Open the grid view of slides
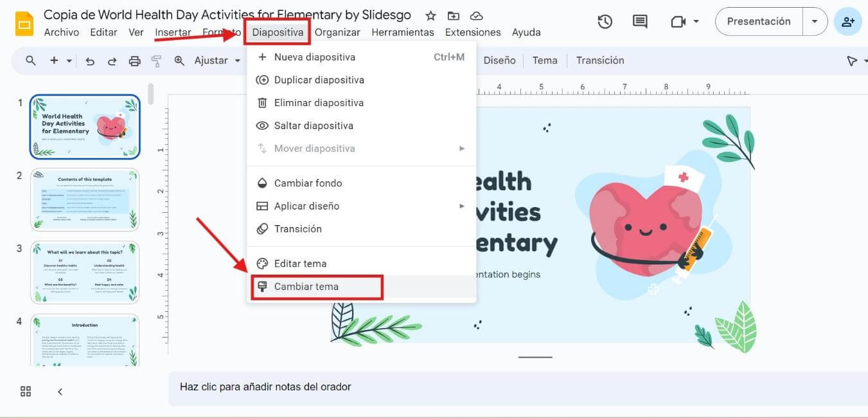The width and height of the screenshot is (868, 418). [25, 391]
